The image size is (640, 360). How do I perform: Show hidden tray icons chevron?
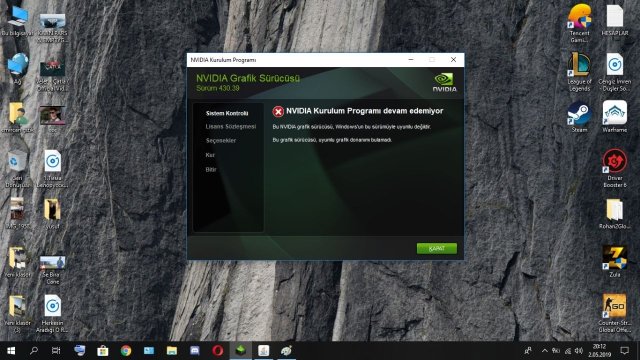pyautogui.click(x=544, y=351)
